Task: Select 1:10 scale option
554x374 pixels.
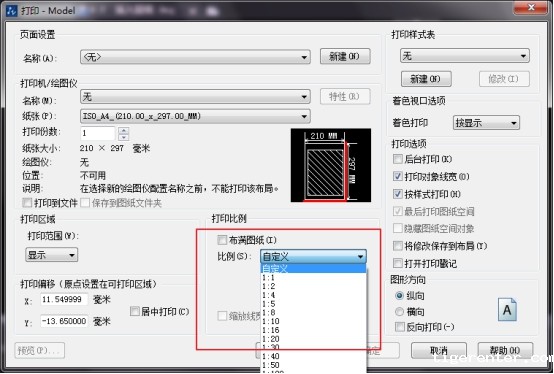Action: tap(313, 321)
